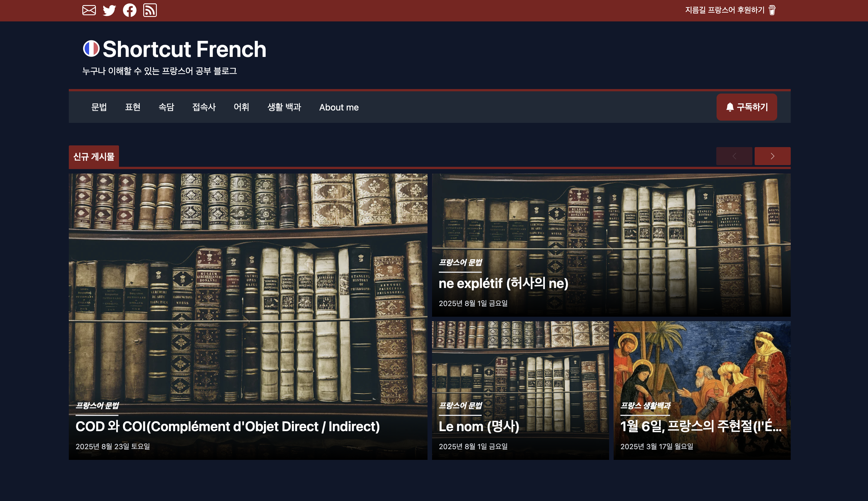Click the Facebook icon in header

129,10
